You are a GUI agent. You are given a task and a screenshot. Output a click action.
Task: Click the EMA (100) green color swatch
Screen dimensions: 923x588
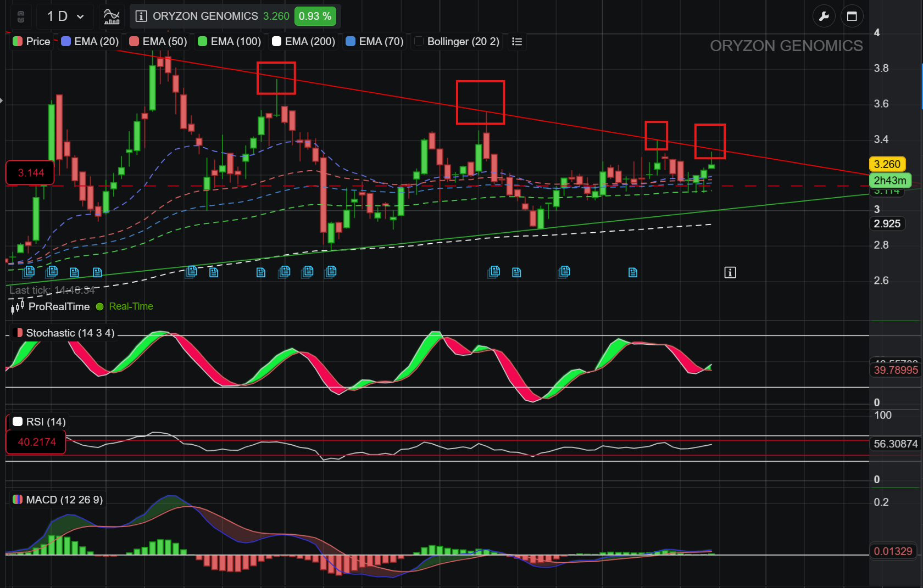202,42
